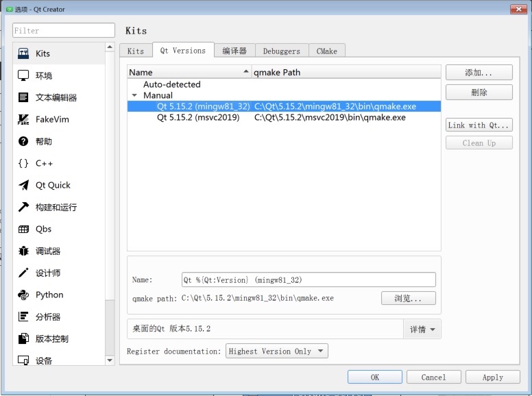This screenshot has width=532, height=396.
Task: Click the 删除 button
Action: [x=479, y=92]
